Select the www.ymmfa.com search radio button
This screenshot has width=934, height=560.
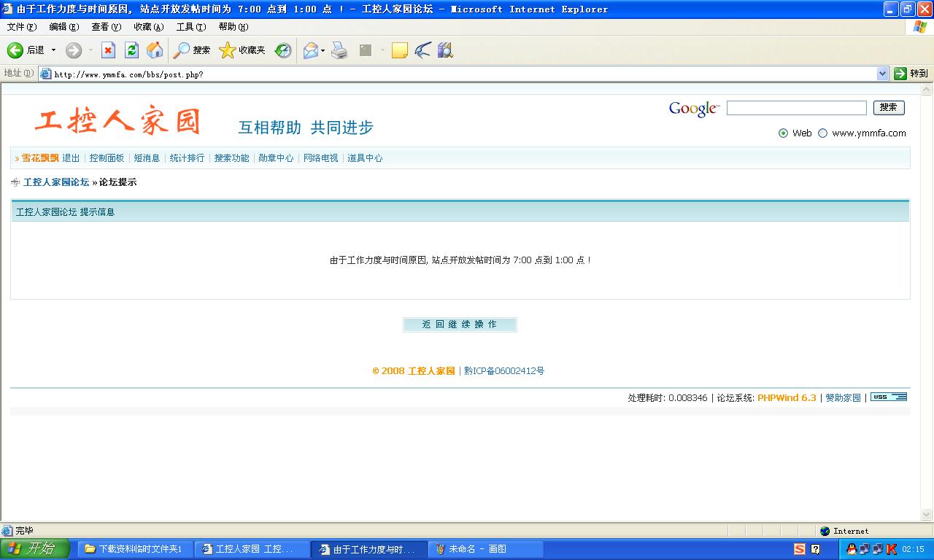coord(822,133)
